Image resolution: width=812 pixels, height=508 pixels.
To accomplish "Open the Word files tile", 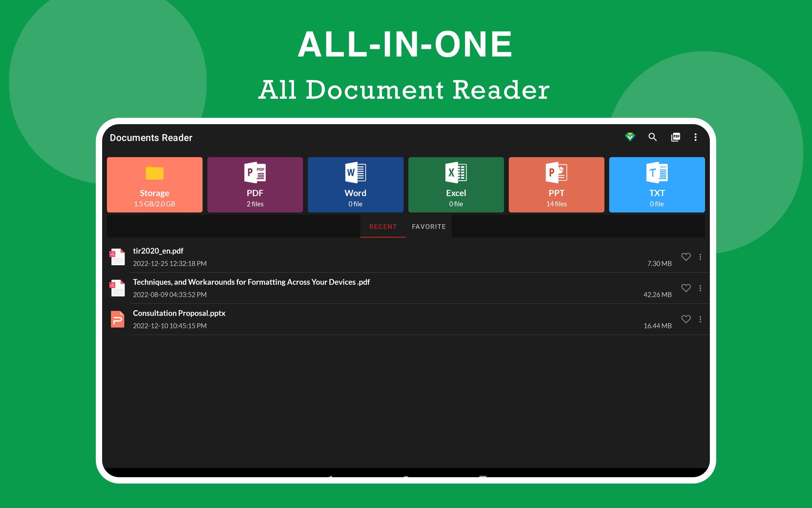I will [x=355, y=184].
